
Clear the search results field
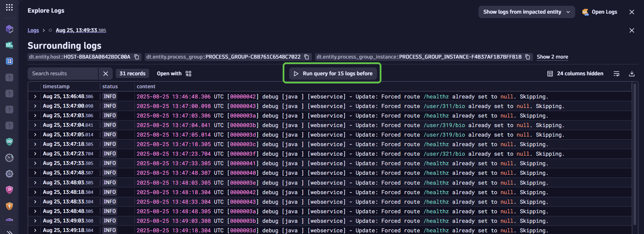click(106, 74)
